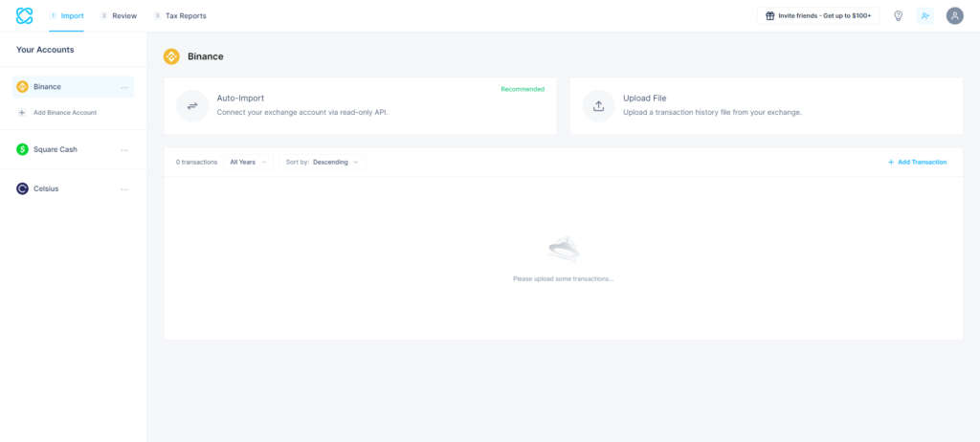Select the Binance account in sidebar

(x=73, y=87)
